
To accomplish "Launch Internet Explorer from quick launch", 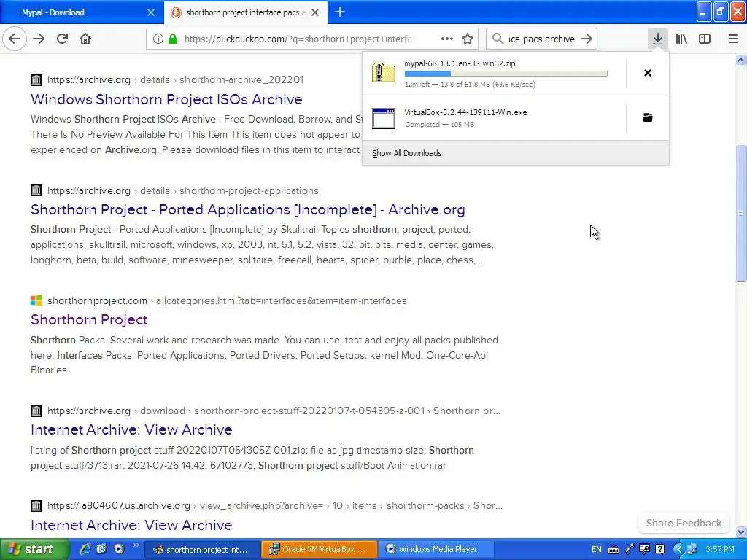I will tap(85, 549).
